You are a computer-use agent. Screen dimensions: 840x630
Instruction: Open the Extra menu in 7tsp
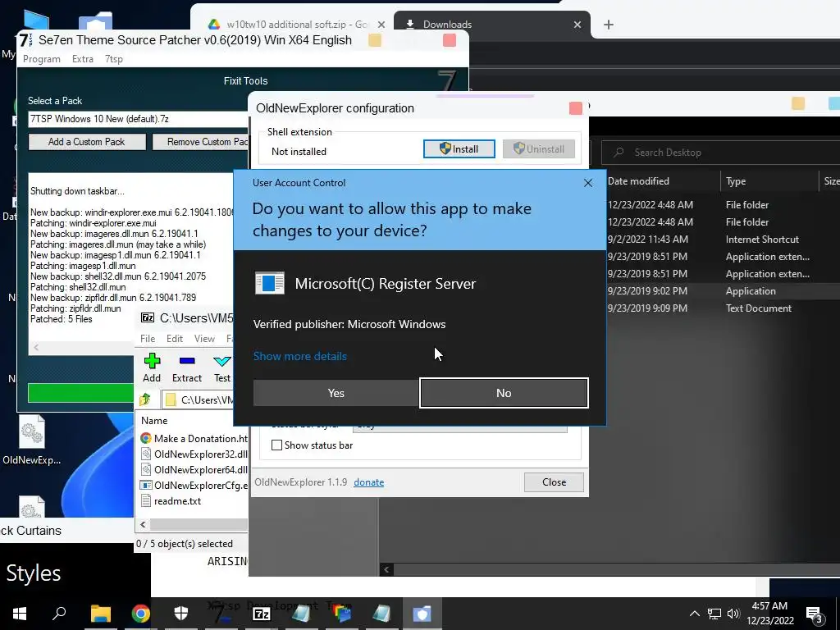click(x=83, y=59)
